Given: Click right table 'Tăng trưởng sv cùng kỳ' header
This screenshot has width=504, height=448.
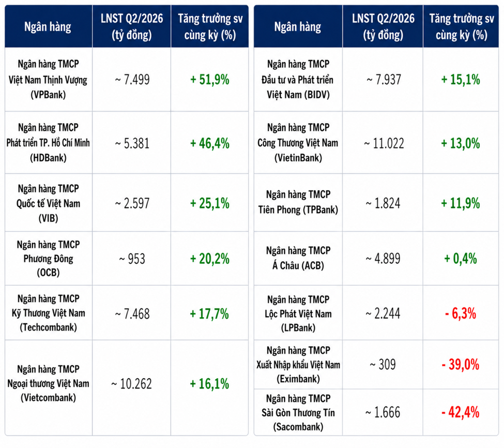Looking at the screenshot, I should [461, 26].
